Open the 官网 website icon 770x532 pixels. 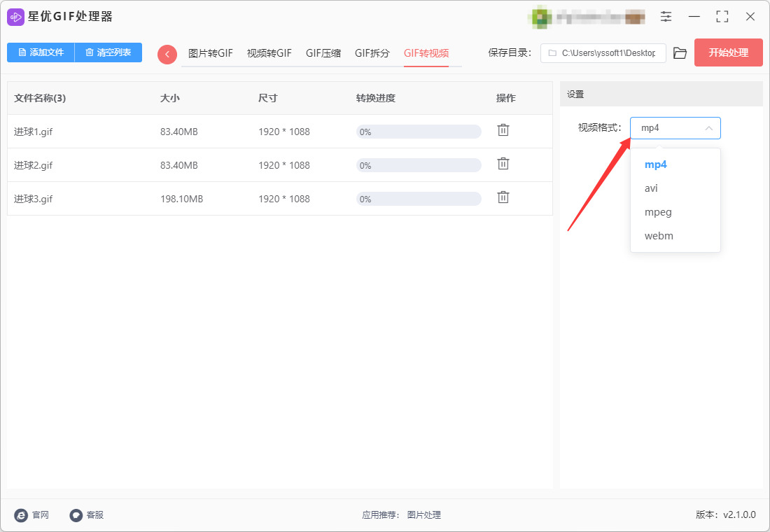(x=21, y=514)
